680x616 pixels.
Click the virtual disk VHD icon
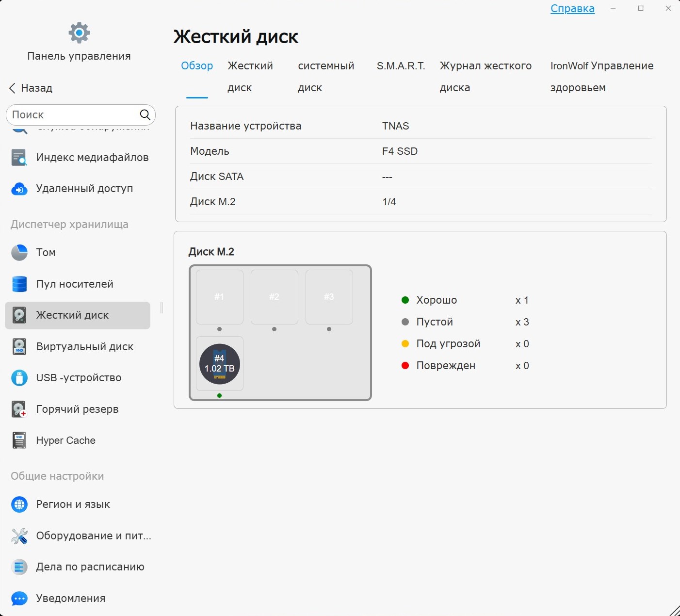pos(19,347)
